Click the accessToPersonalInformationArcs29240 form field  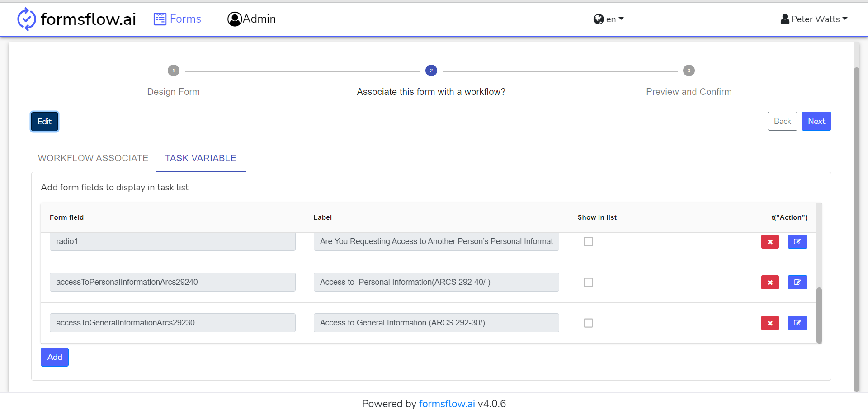pyautogui.click(x=173, y=282)
